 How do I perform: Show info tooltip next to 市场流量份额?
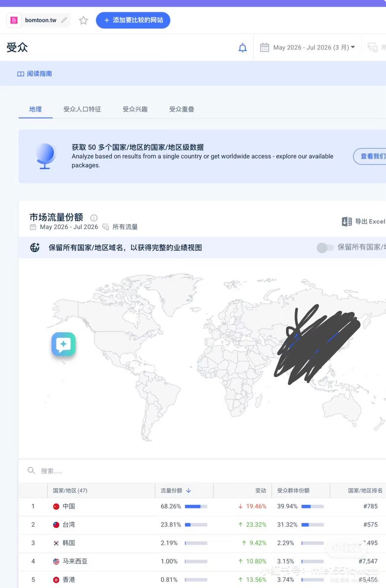point(94,218)
